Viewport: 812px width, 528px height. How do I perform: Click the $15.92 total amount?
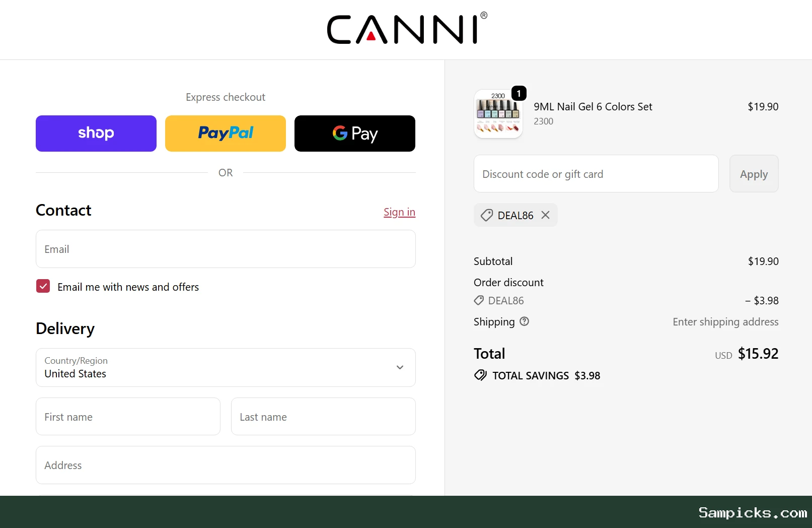point(758,354)
